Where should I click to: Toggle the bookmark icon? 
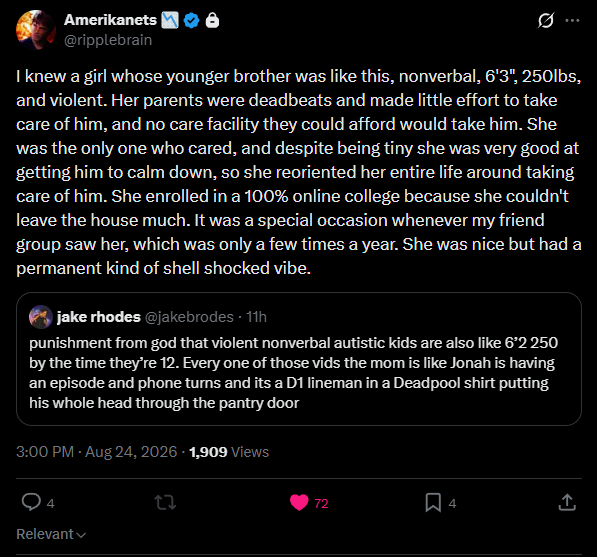(x=433, y=503)
